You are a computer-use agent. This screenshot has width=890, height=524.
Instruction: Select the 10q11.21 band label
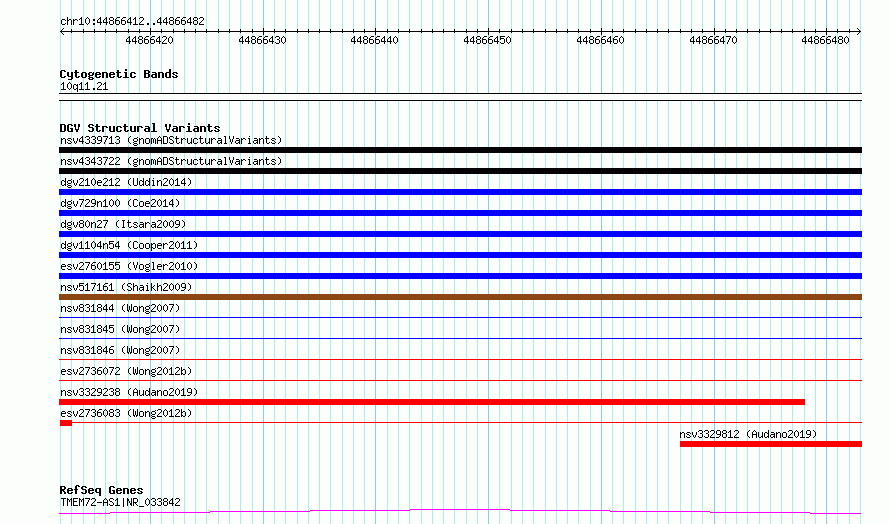pyautogui.click(x=84, y=86)
